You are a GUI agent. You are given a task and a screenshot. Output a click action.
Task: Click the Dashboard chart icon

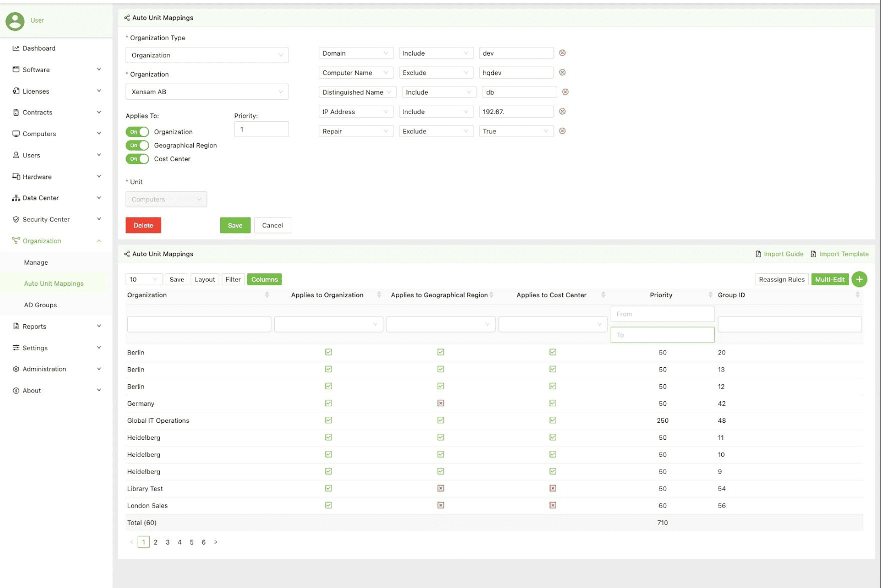(16, 48)
